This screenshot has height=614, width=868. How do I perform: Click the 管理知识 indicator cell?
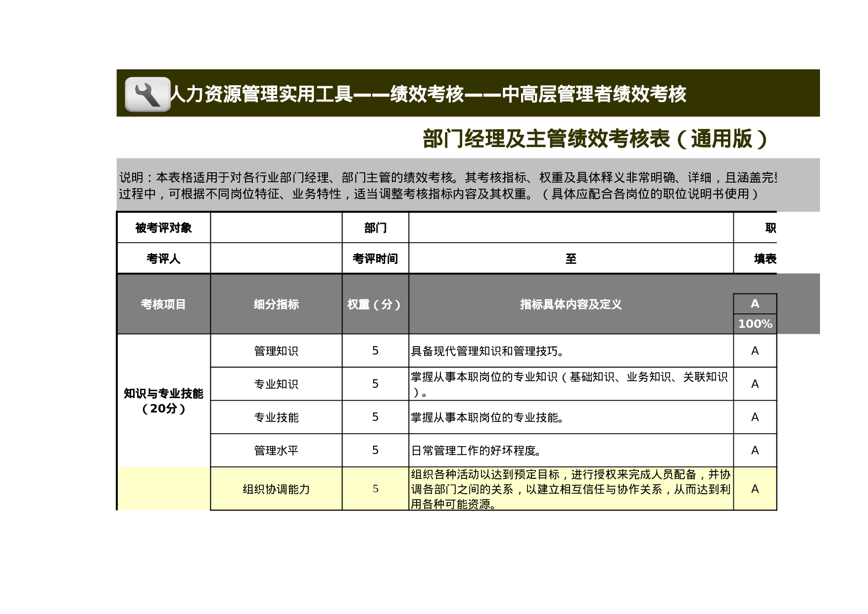[276, 351]
